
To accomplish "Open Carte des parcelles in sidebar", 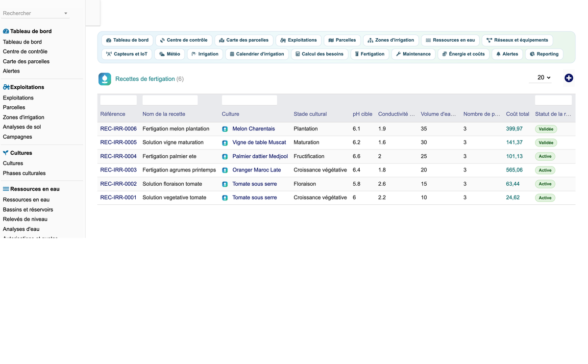I will pos(26,61).
